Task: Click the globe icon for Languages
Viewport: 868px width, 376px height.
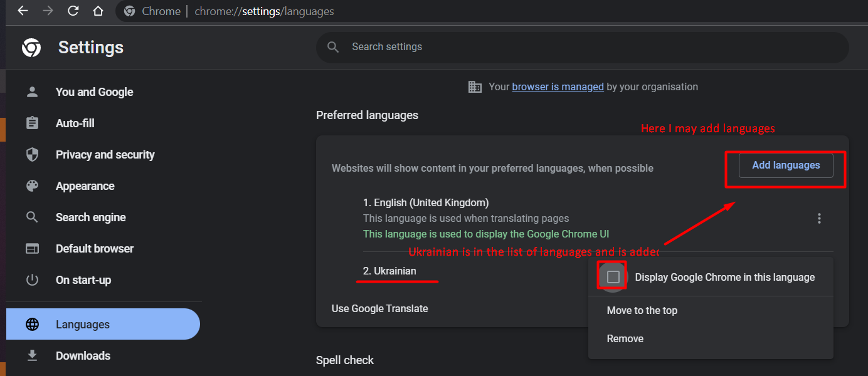Action: click(x=32, y=325)
